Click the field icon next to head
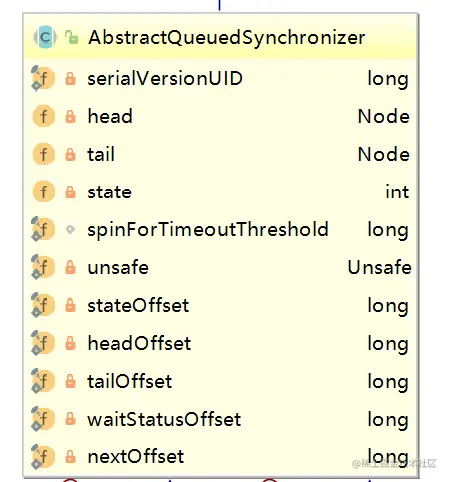This screenshot has width=450, height=482. point(44,116)
